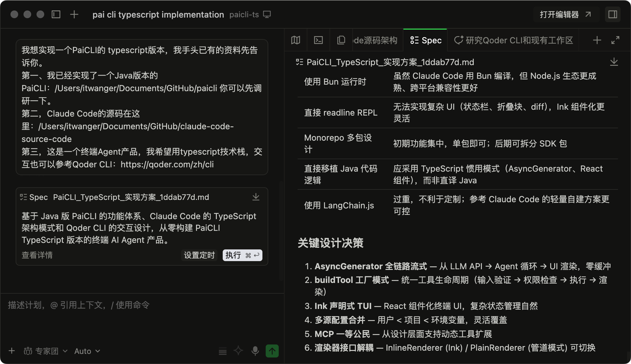631x364 pixels.
Task: Click the session title pai cli typescript implementation
Action: 158,15
